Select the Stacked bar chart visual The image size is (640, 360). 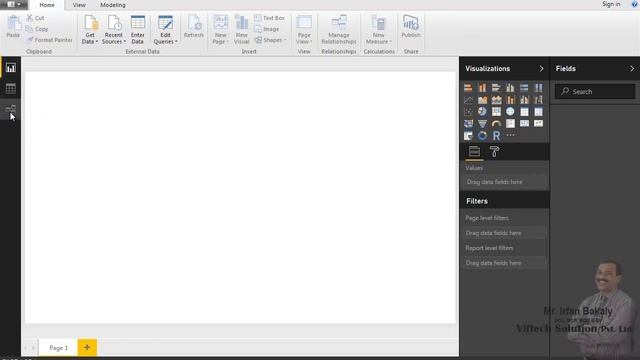[x=468, y=87]
